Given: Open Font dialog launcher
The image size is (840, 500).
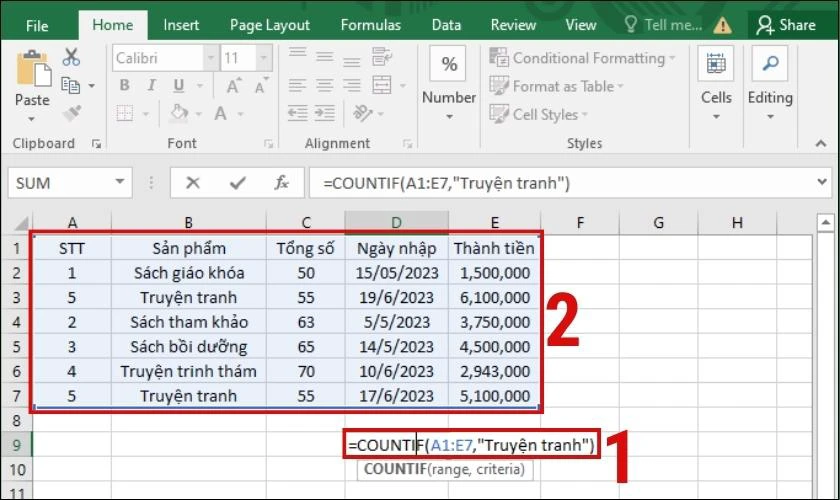Looking at the screenshot, I should (268, 144).
